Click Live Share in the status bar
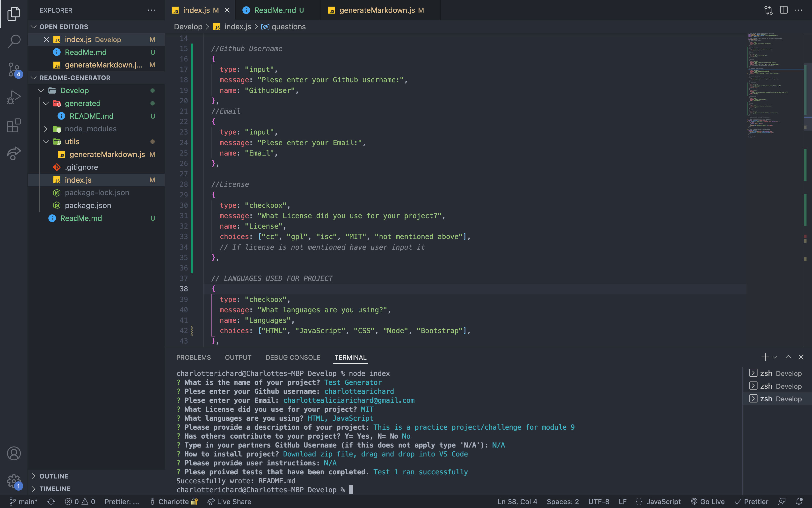 [229, 502]
